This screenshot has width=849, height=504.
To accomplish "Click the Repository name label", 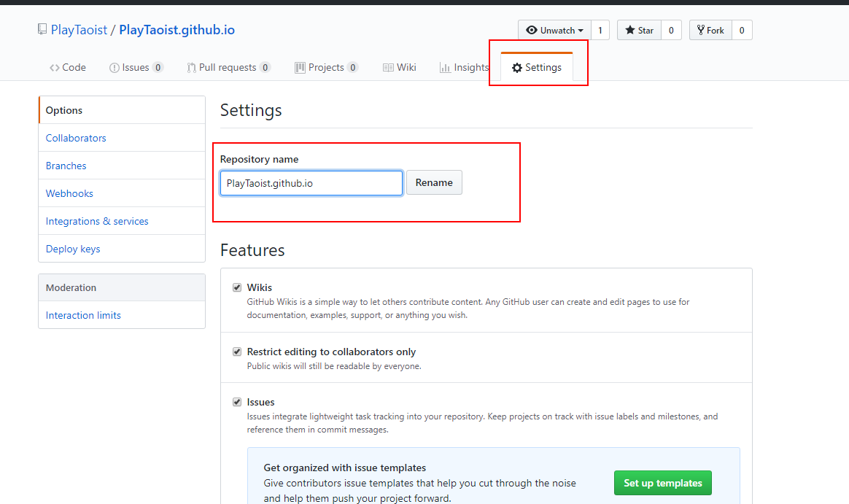I will (259, 159).
